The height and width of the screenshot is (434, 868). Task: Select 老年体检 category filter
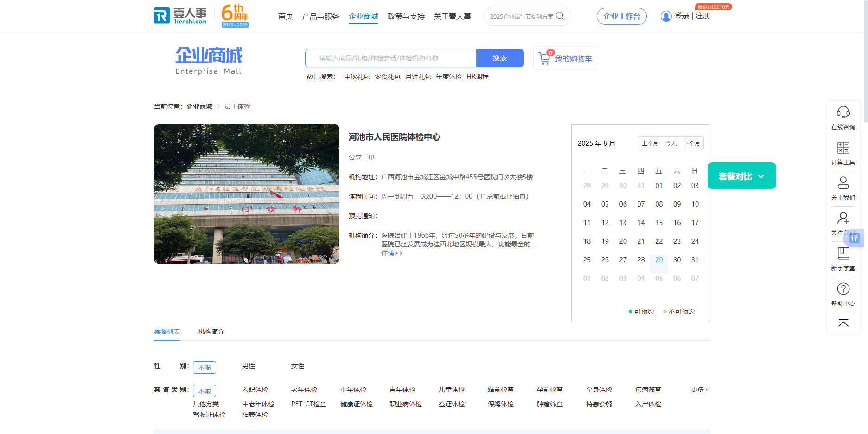tap(304, 389)
